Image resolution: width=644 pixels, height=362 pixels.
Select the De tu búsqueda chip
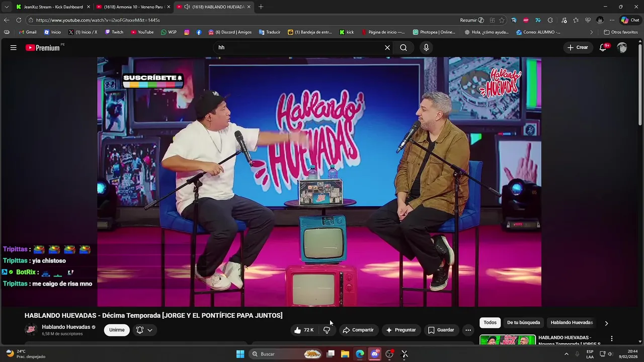click(523, 323)
